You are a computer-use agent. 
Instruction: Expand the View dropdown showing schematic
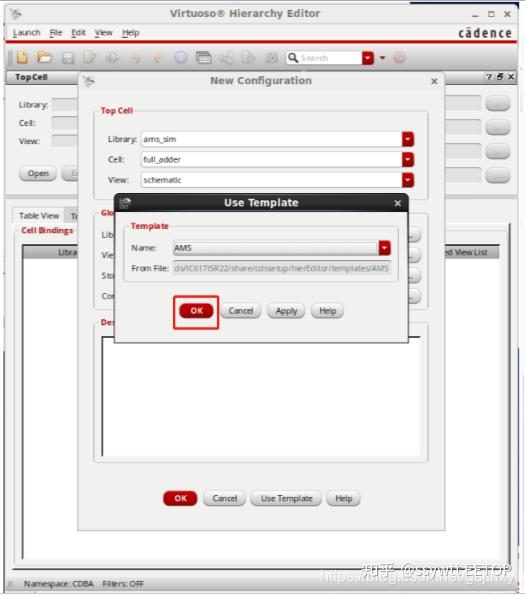(x=408, y=180)
